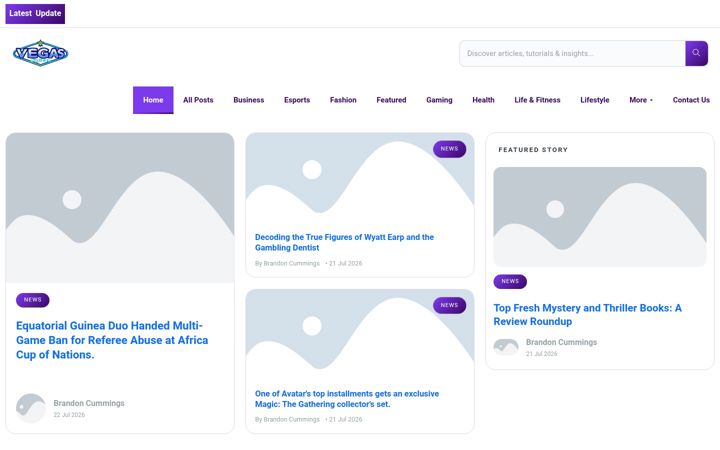Open the Home menu item
Screen dimensions: 720x450
(x=153, y=100)
